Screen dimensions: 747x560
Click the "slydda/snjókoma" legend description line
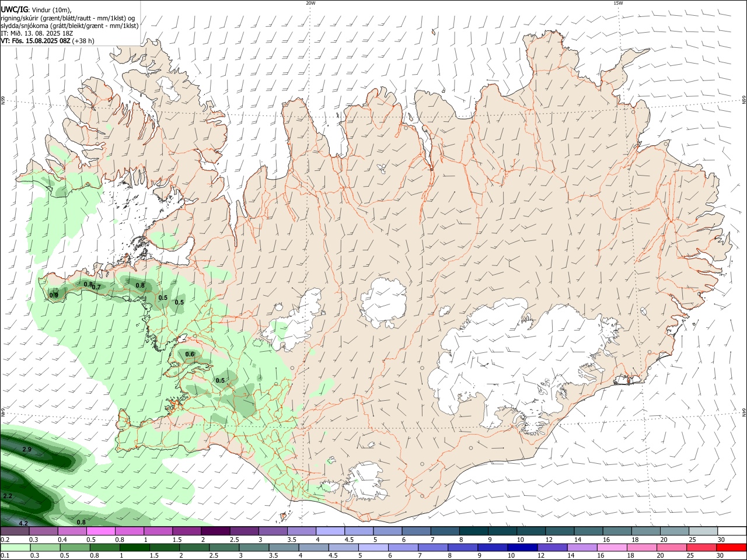pyautogui.click(x=69, y=26)
